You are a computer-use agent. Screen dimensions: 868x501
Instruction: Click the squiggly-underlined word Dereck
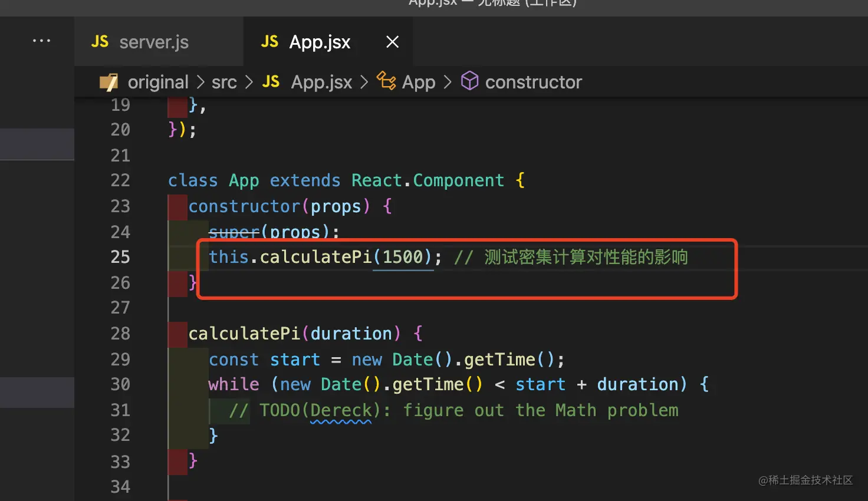coord(341,410)
